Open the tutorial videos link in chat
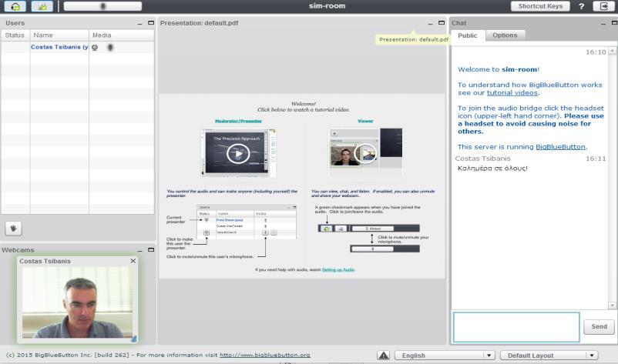The image size is (618, 364). (x=512, y=93)
